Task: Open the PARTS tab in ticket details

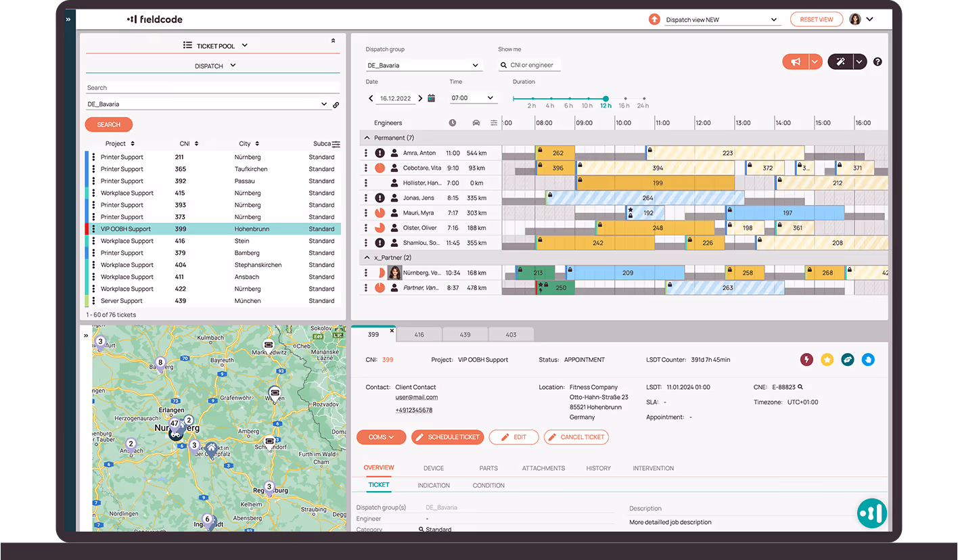Action: (x=488, y=468)
